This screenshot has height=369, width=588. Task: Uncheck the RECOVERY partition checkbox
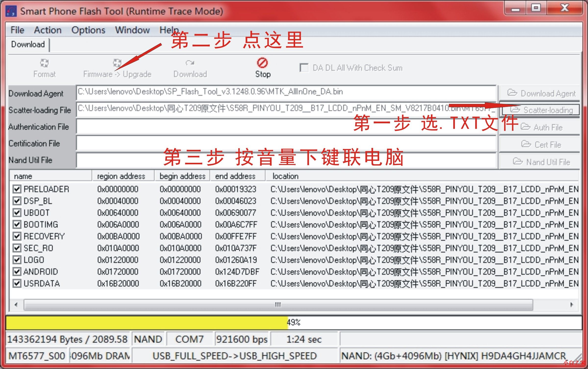[17, 236]
